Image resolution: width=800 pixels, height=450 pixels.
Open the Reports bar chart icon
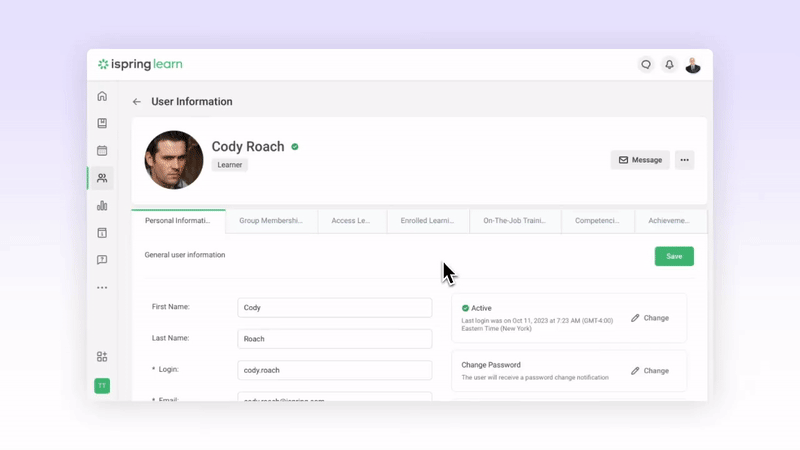coord(102,206)
